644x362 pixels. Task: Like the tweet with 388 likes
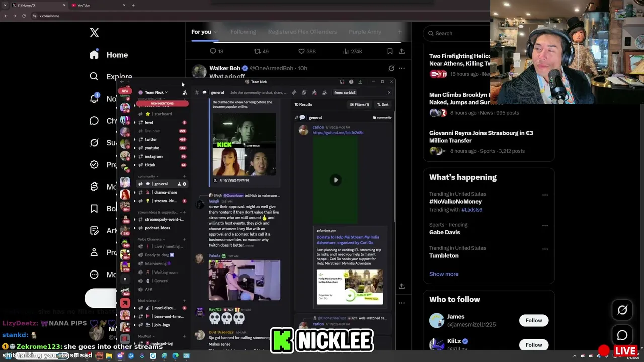[x=307, y=51]
